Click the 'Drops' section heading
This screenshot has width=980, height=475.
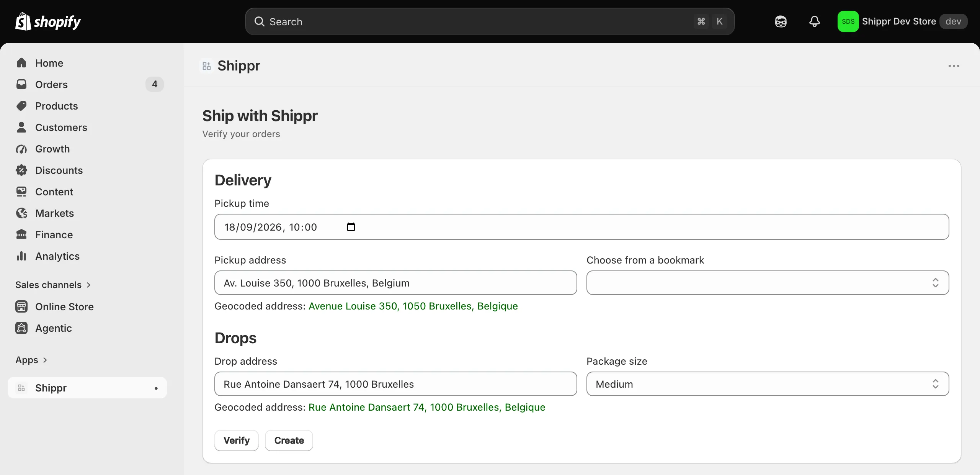click(235, 338)
